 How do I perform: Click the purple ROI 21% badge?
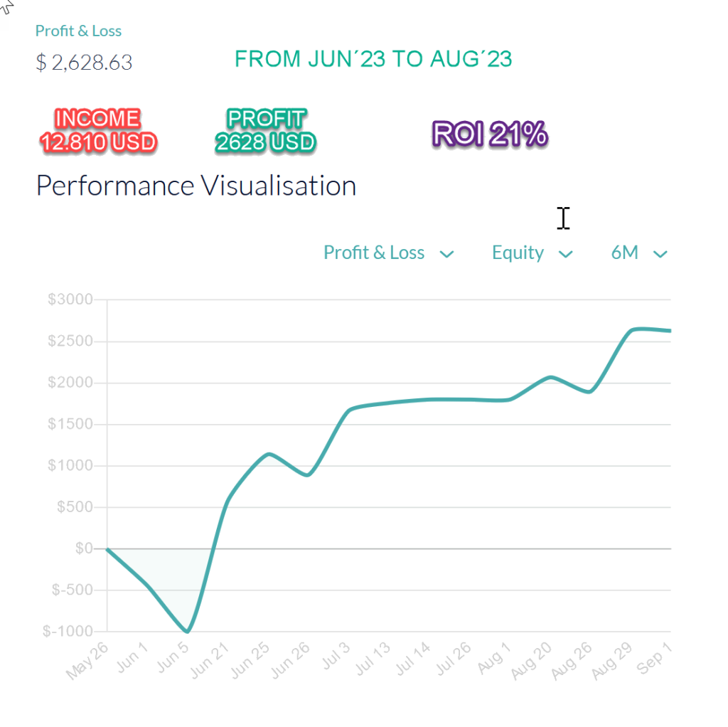(x=490, y=134)
